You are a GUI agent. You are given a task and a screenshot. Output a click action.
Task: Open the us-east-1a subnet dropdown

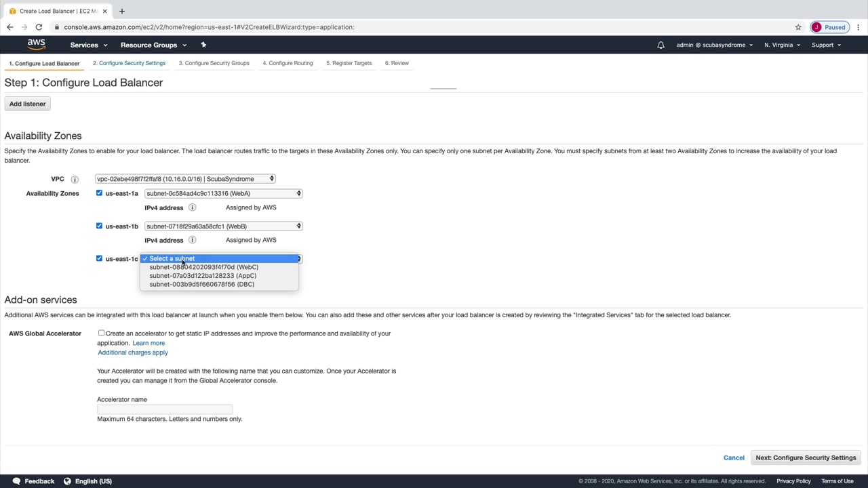pyautogui.click(x=223, y=193)
